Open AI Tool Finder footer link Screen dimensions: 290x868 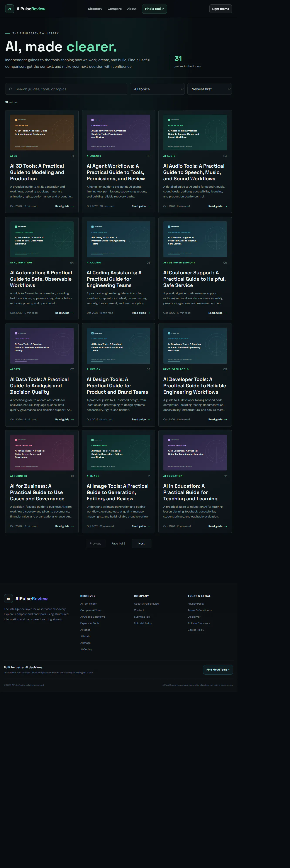coord(88,604)
